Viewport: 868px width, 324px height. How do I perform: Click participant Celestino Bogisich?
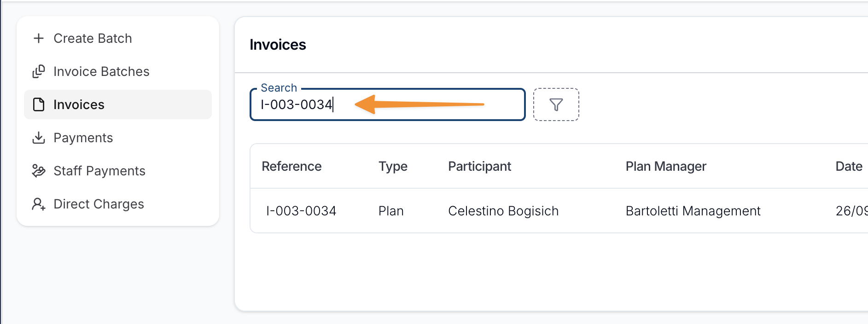point(503,211)
